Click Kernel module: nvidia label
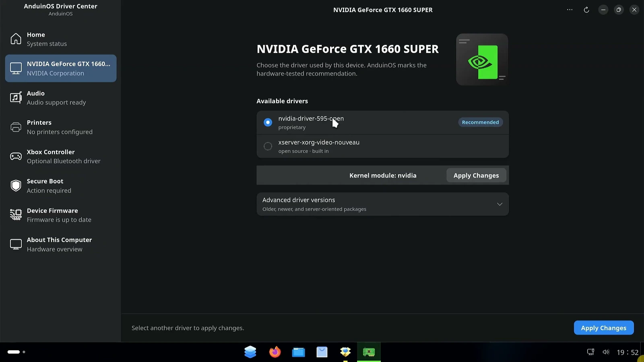Image resolution: width=644 pixels, height=362 pixels. [383, 175]
